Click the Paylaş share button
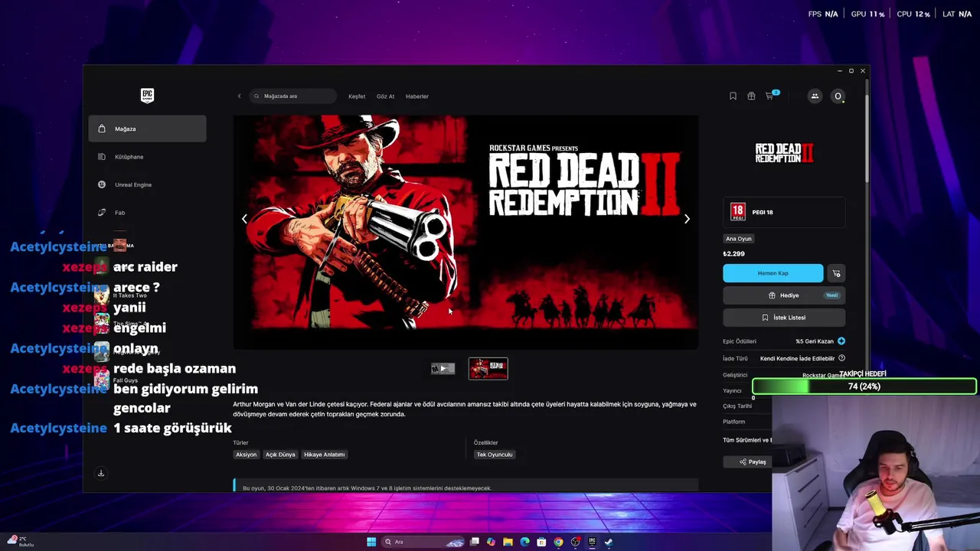Screen dimensions: 980x551 point(752,462)
